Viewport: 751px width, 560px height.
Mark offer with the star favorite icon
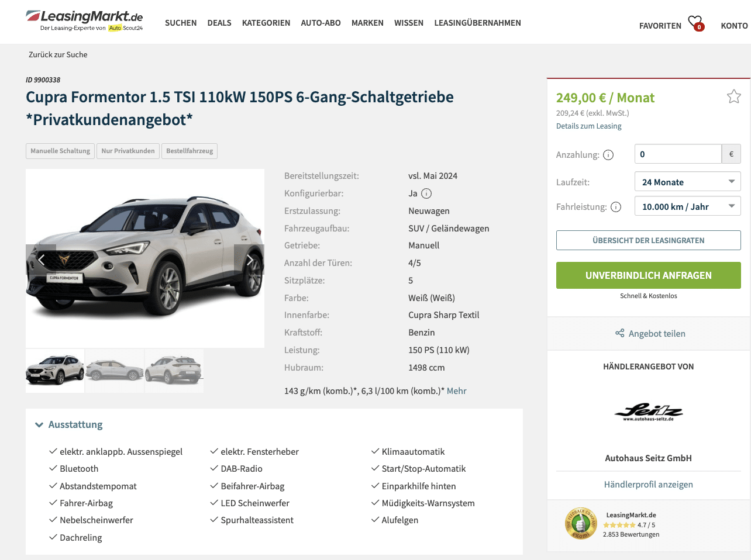coord(734,96)
